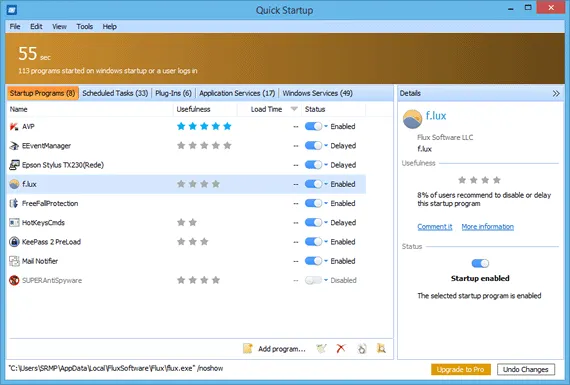570x385 pixels.
Task: Click the large f.lux logo in Details
Action: click(x=413, y=119)
